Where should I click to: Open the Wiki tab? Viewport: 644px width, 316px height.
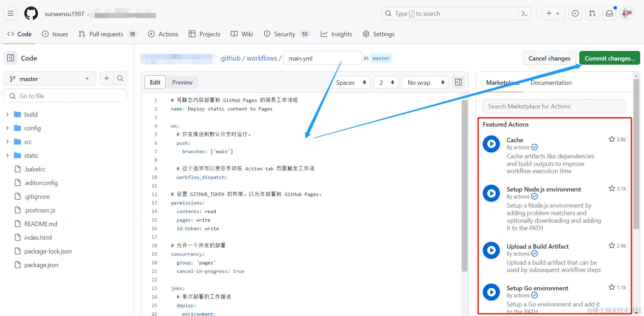[x=242, y=34]
